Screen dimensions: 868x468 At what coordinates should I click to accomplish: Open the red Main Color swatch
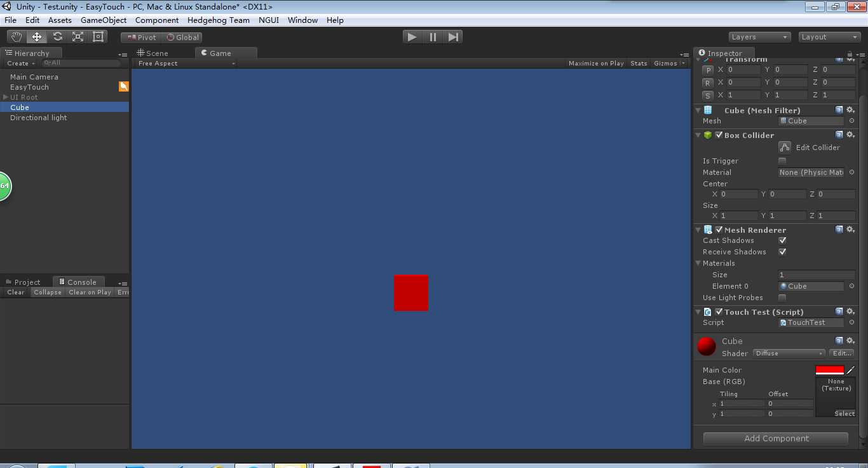click(830, 370)
